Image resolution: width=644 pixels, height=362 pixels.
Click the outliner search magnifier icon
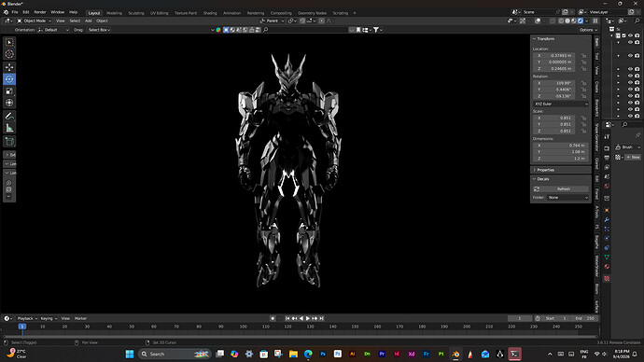pyautogui.click(x=637, y=21)
